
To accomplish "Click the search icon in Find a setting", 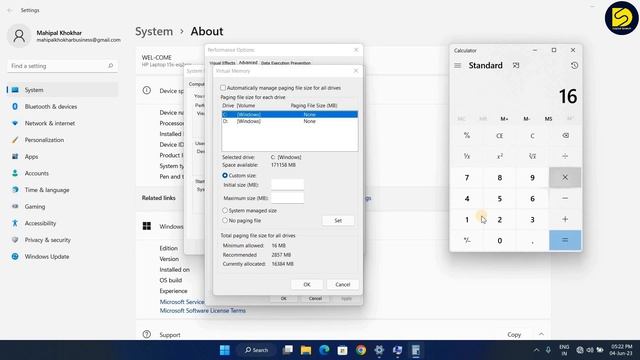I will (x=110, y=66).
